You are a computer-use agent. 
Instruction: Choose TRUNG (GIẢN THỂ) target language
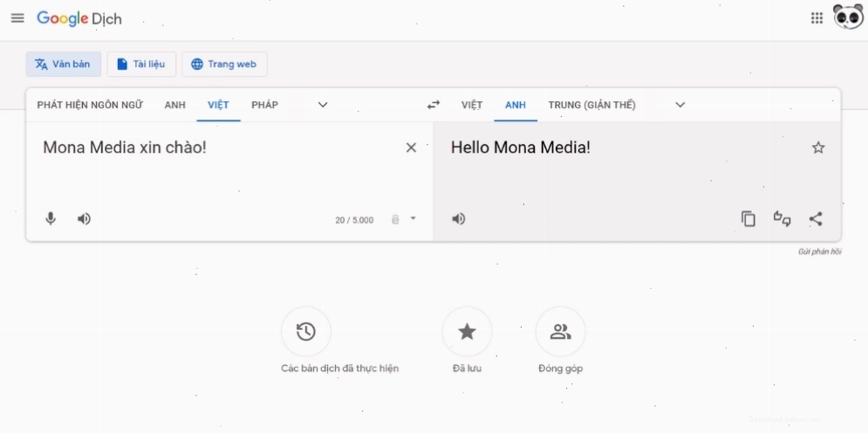[591, 105]
